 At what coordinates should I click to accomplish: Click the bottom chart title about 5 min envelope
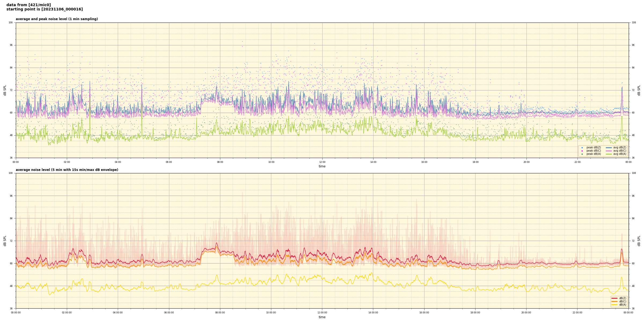(67, 170)
